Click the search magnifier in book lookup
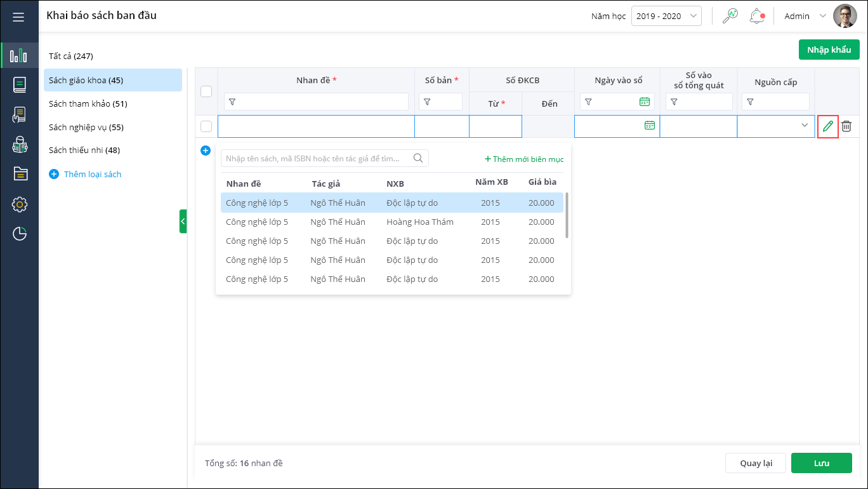Viewport: 868px width, 489px height. (x=418, y=159)
